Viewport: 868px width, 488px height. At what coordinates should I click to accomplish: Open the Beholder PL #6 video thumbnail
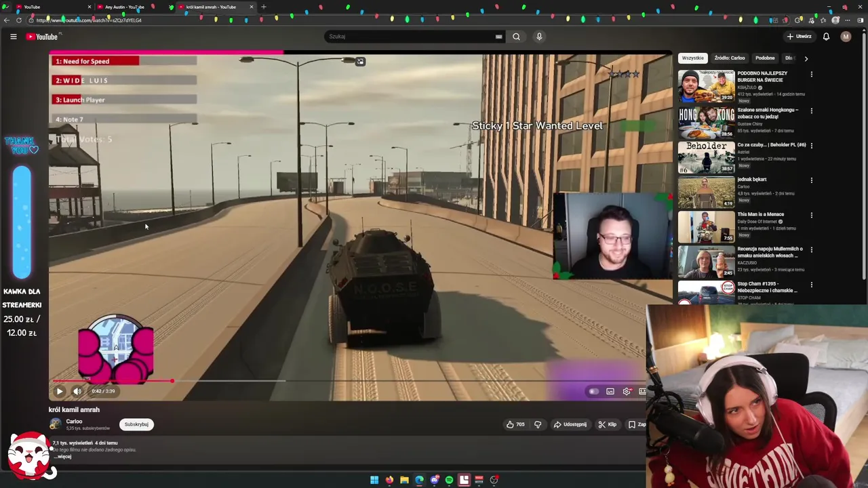tap(706, 157)
